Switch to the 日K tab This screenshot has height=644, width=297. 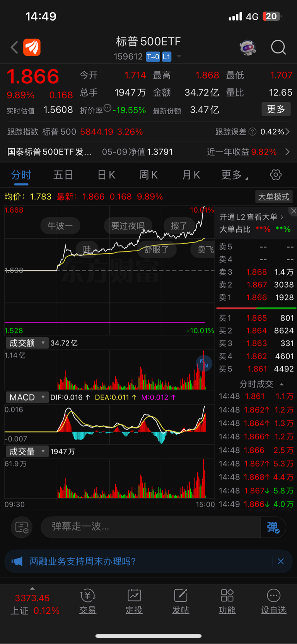pyautogui.click(x=106, y=175)
